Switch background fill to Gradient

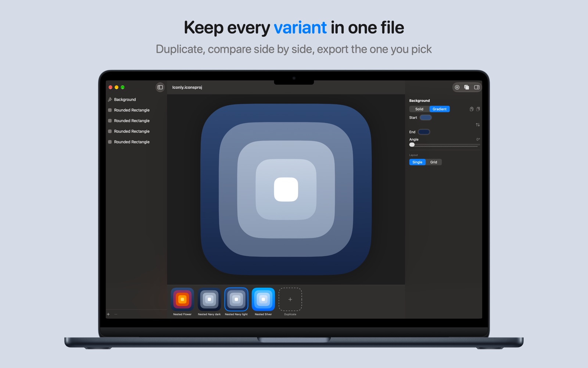440,109
